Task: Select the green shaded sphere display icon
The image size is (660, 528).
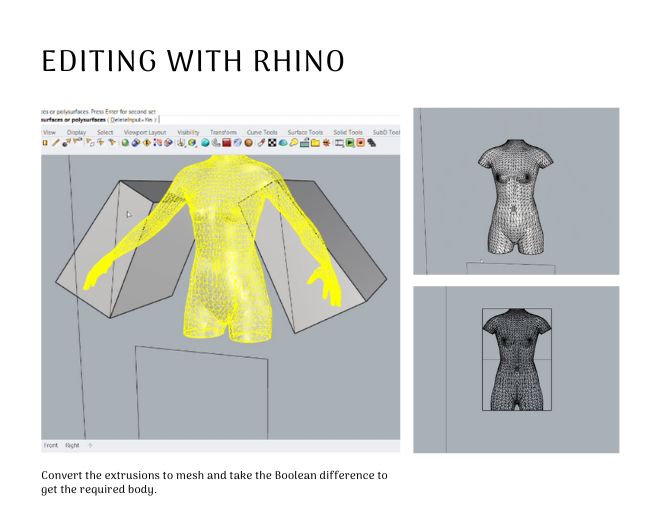Action: click(x=125, y=143)
